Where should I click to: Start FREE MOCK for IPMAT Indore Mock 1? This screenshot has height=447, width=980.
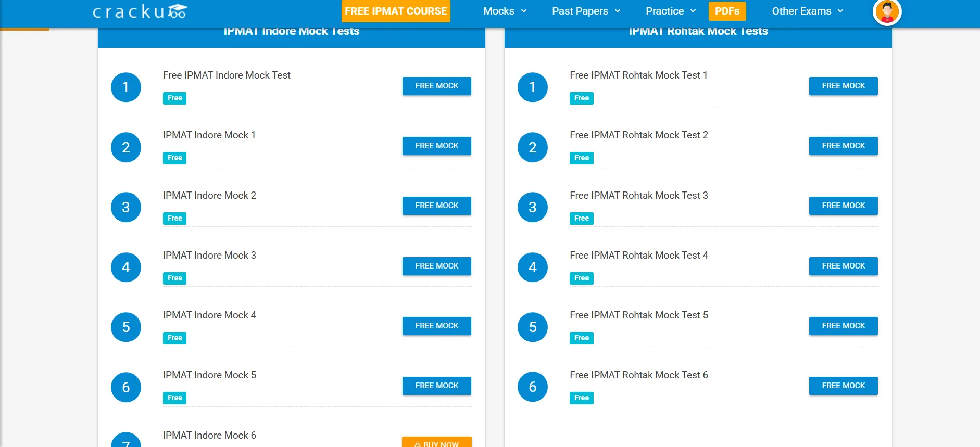click(x=437, y=146)
